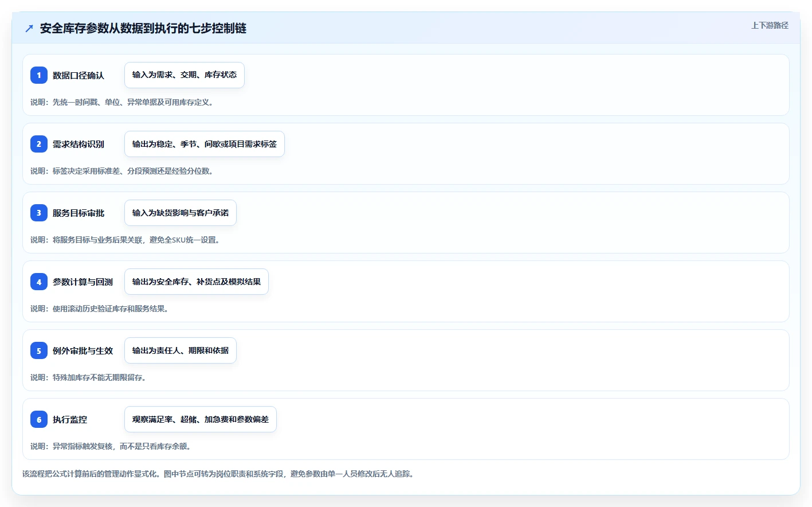Click the arrow icon beside the title
Image resolution: width=812 pixels, height=507 pixels.
pyautogui.click(x=29, y=29)
